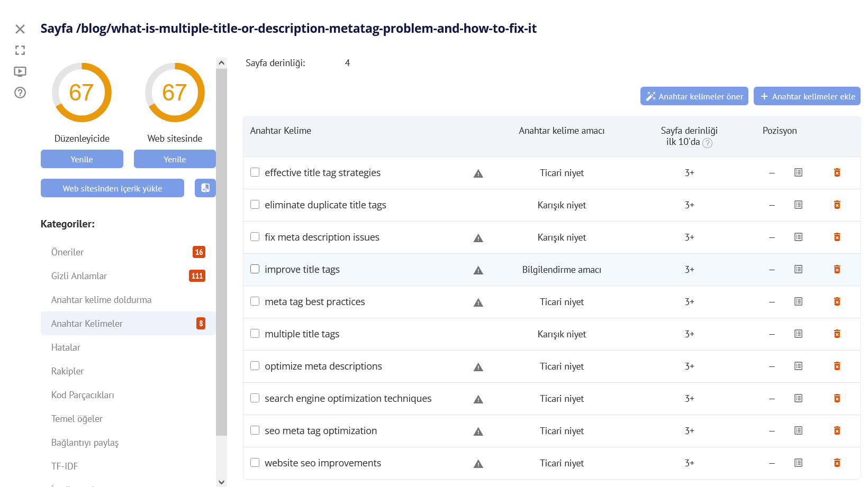This screenshot has width=868, height=487.
Task: Click help icon beside 'ilk 10'da' header
Action: click(707, 143)
